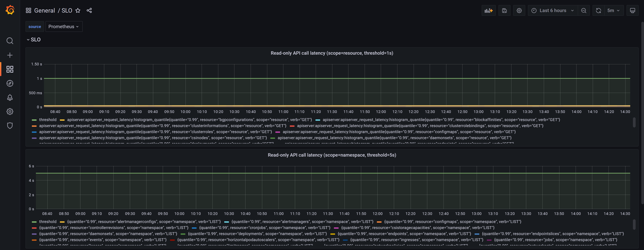The image size is (644, 250).
Task: Open the 5m refresh interval dropdown
Action: coord(613,11)
